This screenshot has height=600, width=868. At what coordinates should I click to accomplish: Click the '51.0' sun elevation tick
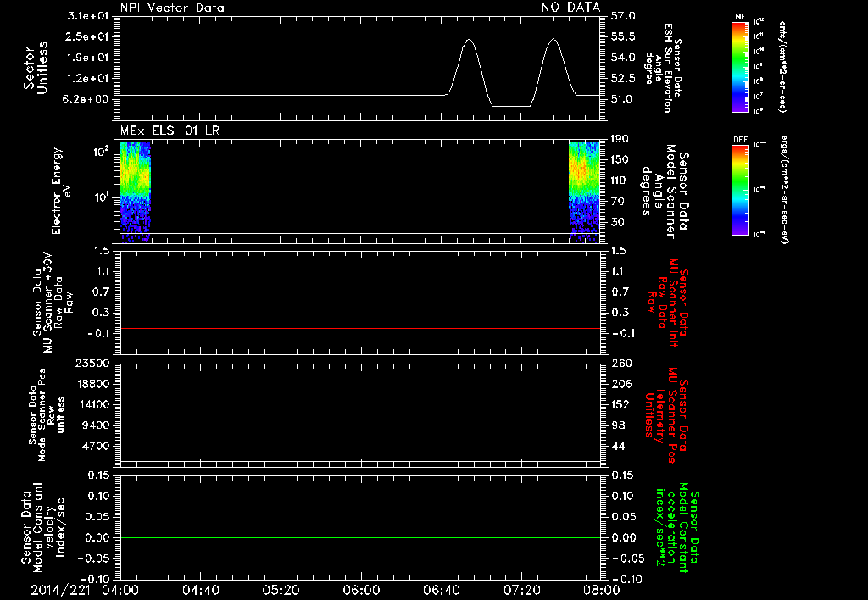[623, 99]
